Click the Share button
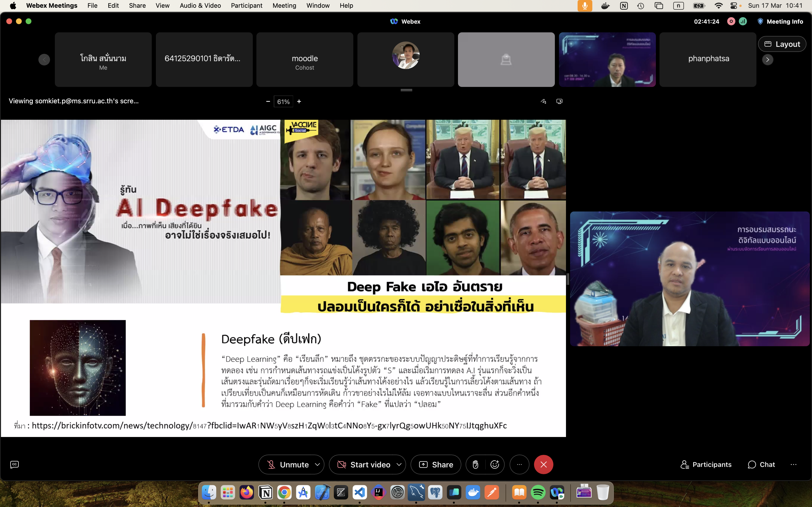This screenshot has width=812, height=507. [x=436, y=465]
